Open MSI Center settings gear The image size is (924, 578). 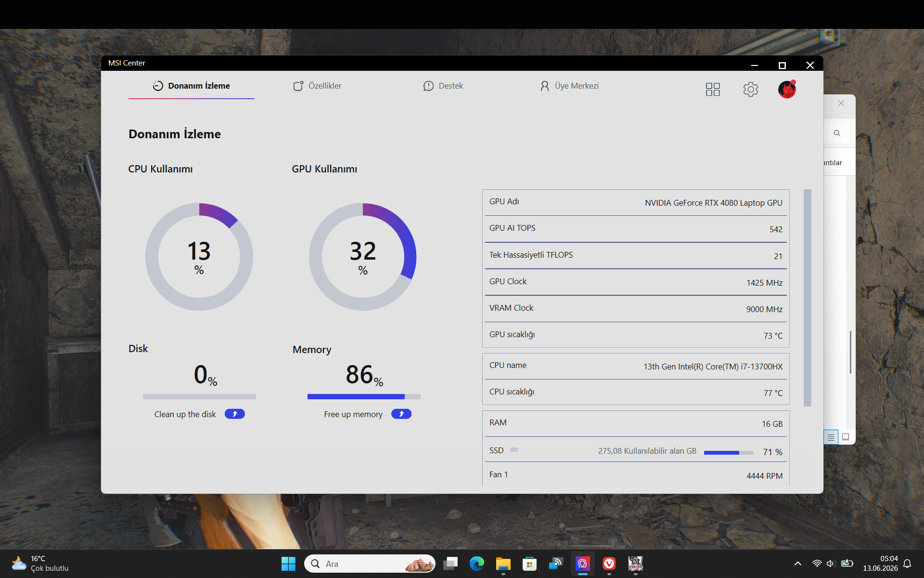click(750, 89)
